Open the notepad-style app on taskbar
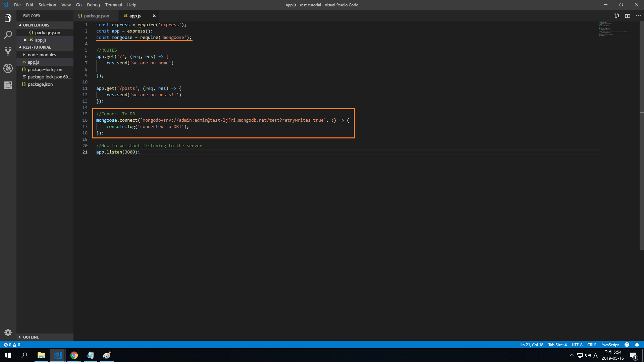This screenshot has width=644, height=362. click(90, 355)
